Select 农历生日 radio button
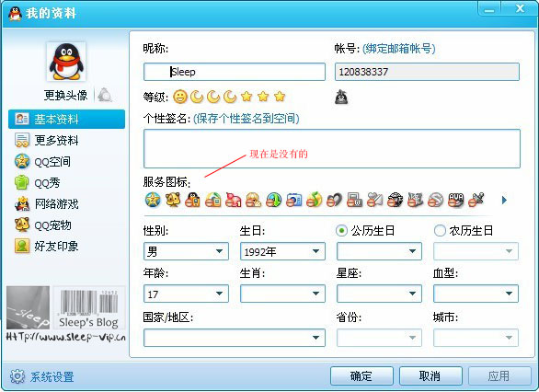Image resolution: width=539 pixels, height=392 pixels. point(440,230)
